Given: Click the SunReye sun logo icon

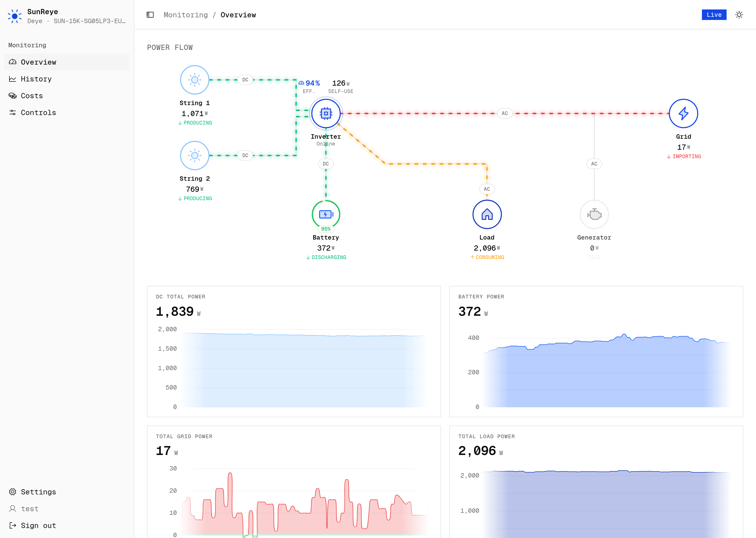Looking at the screenshot, I should pyautogui.click(x=14, y=16).
